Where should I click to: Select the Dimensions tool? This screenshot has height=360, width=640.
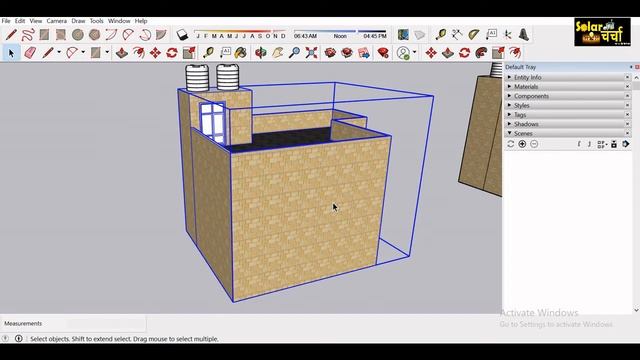(457, 35)
